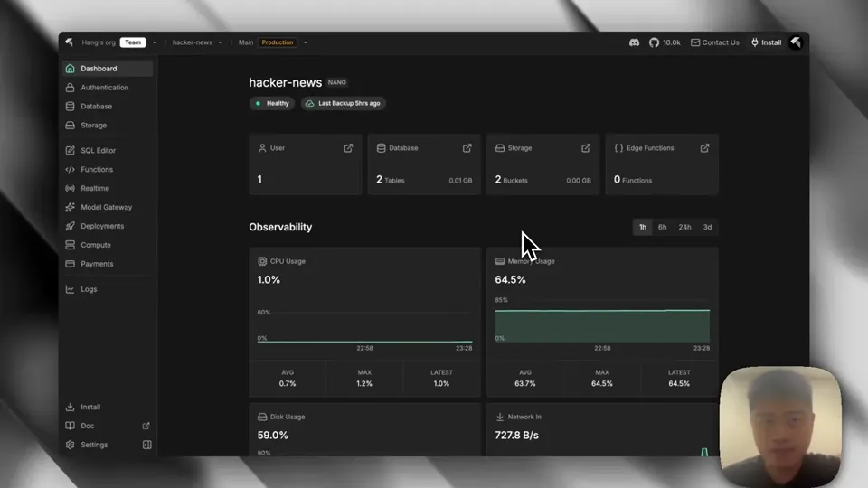
Task: Open the profile avatar menu
Action: pyautogui.click(x=796, y=42)
